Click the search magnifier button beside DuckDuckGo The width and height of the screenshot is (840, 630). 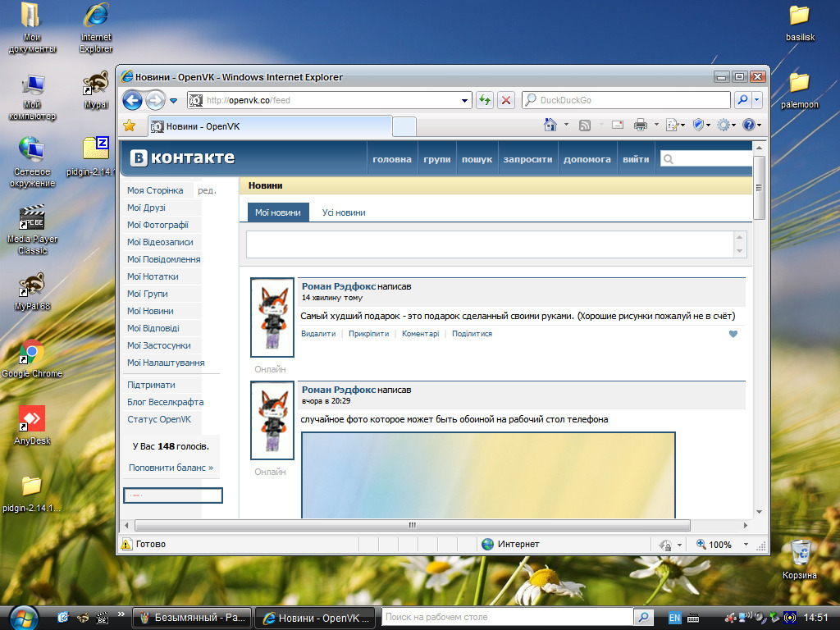(742, 100)
